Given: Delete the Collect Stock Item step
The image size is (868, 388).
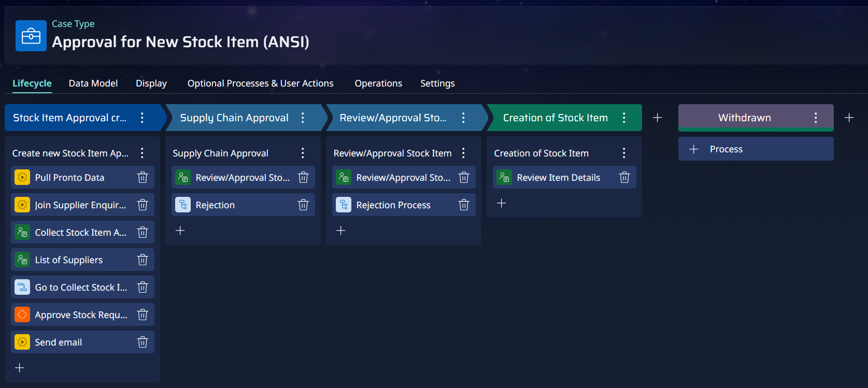Looking at the screenshot, I should click(143, 233).
